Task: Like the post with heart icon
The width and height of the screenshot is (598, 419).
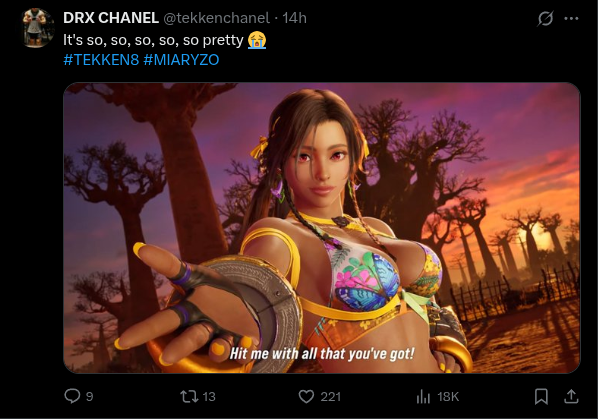Action: point(306,397)
